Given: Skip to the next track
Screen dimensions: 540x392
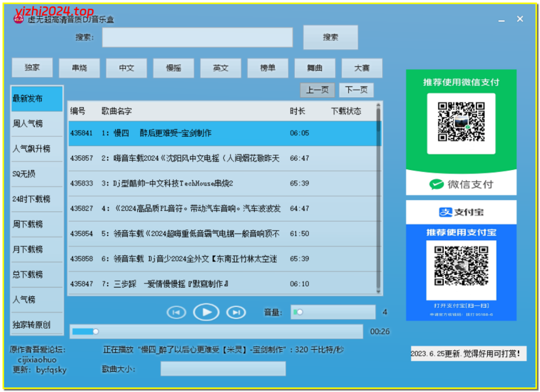Looking at the screenshot, I should 236,312.
